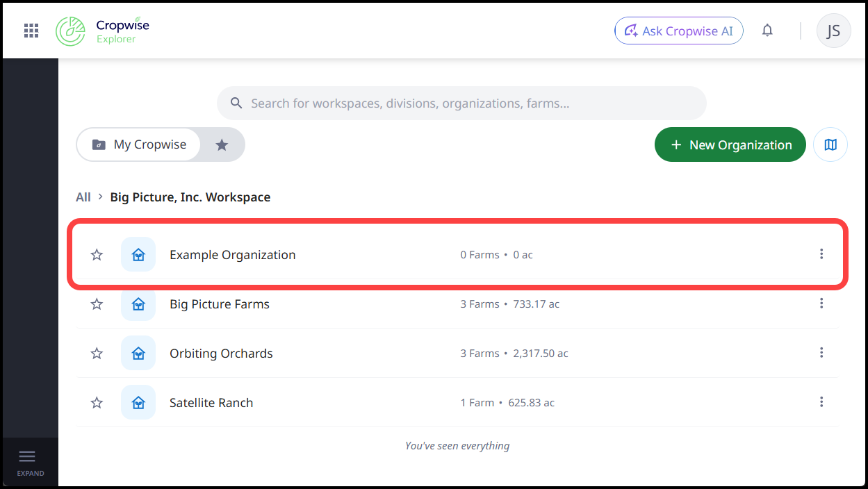Open the Example Organization building icon
The image size is (868, 489).
(138, 255)
